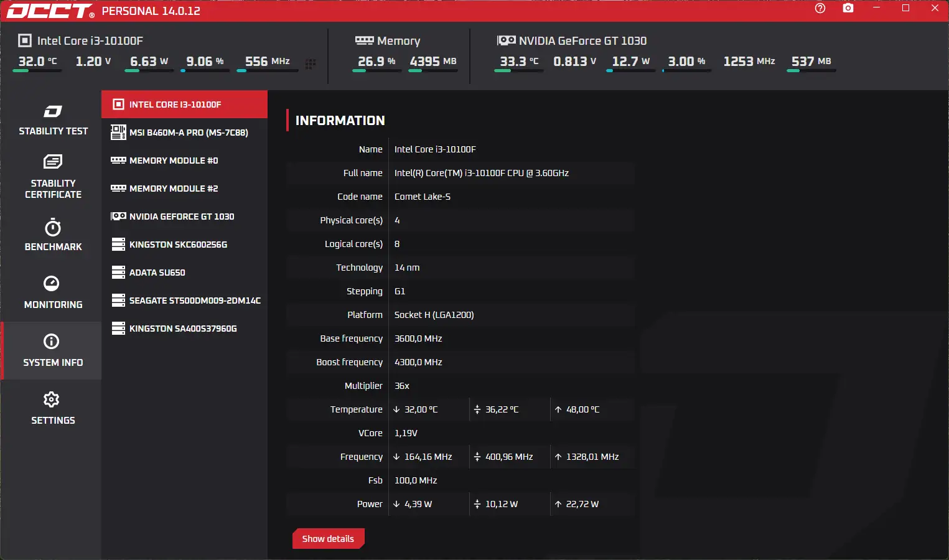Click the Stability Certificate icon

click(x=53, y=162)
